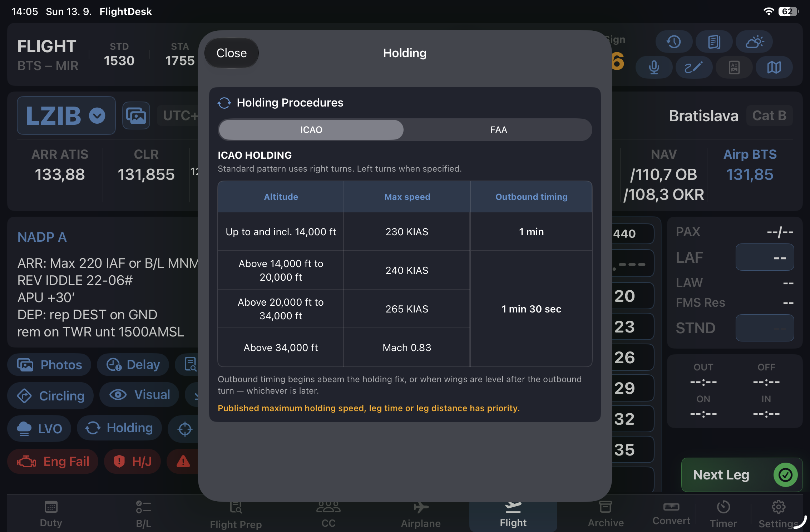Image resolution: width=810 pixels, height=532 pixels.
Task: Open the weather icon
Action: (x=754, y=42)
